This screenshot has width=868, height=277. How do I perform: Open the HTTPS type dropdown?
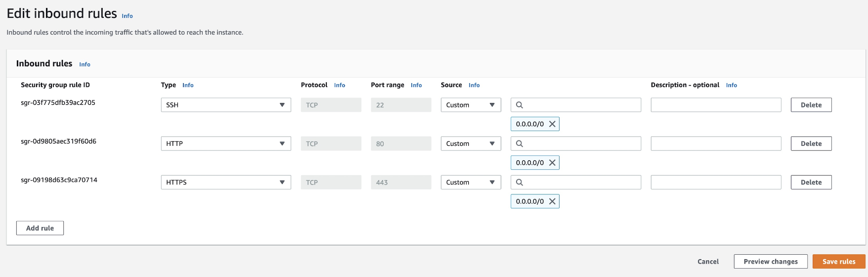[226, 182]
